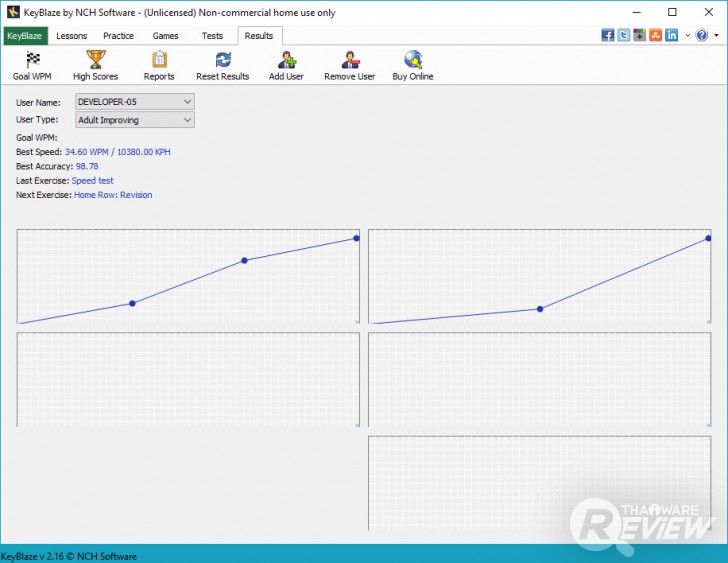This screenshot has width=728, height=563.
Task: Open High Scores trophy
Action: tap(95, 65)
